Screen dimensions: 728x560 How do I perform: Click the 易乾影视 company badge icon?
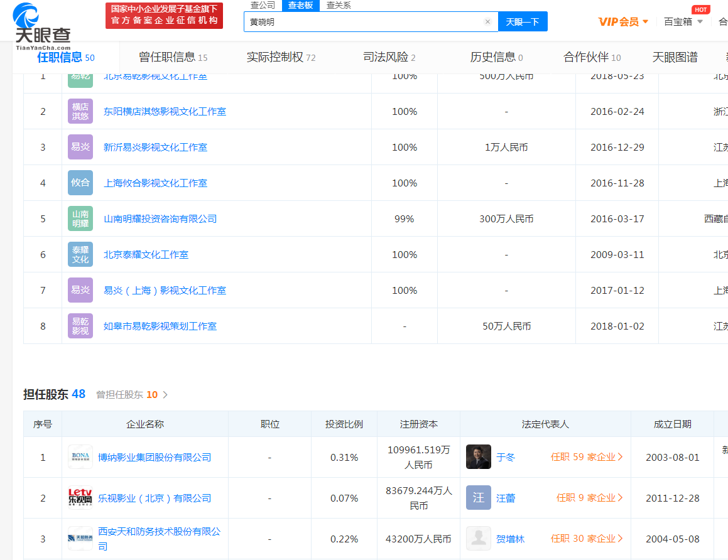[x=80, y=326]
